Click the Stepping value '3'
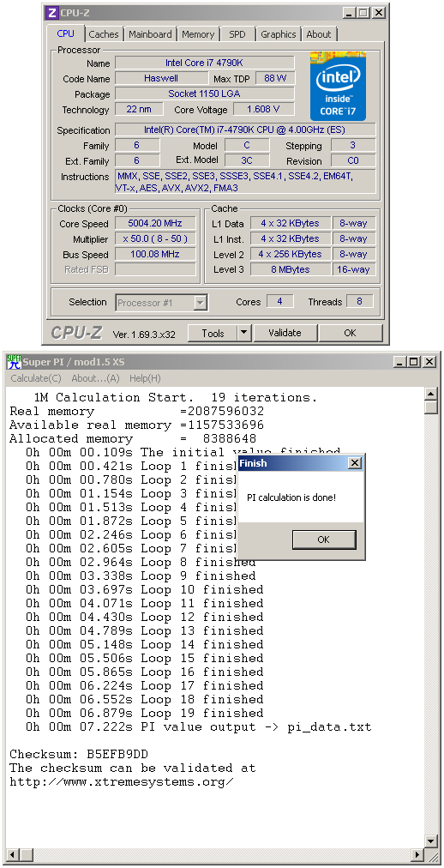444x868 pixels. coord(353,146)
